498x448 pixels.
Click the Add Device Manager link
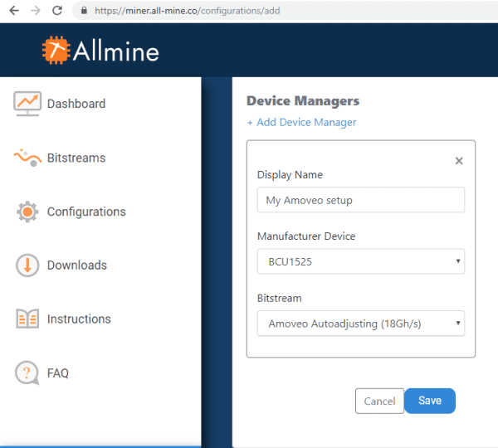301,122
